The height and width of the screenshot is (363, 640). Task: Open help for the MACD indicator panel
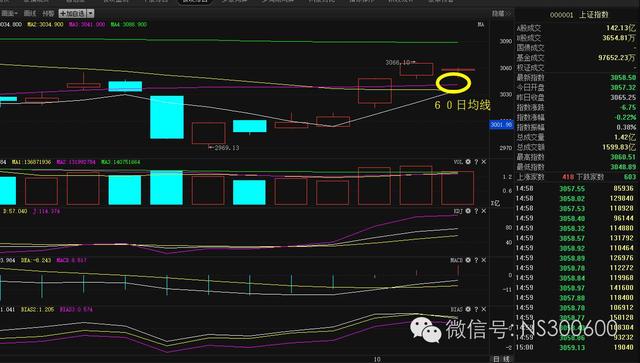click(x=476, y=260)
